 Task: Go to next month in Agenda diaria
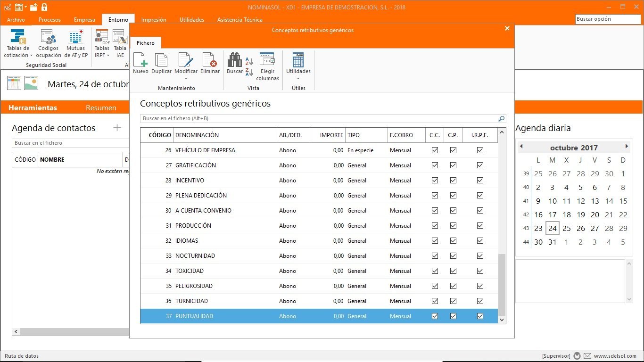(627, 147)
